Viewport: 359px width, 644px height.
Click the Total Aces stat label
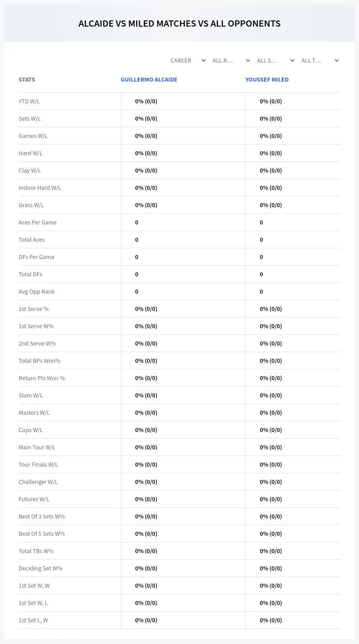point(32,240)
